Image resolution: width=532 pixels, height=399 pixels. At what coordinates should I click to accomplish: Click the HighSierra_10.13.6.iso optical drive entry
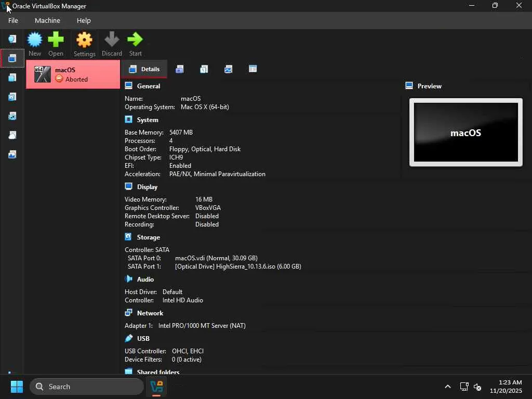pos(238,267)
